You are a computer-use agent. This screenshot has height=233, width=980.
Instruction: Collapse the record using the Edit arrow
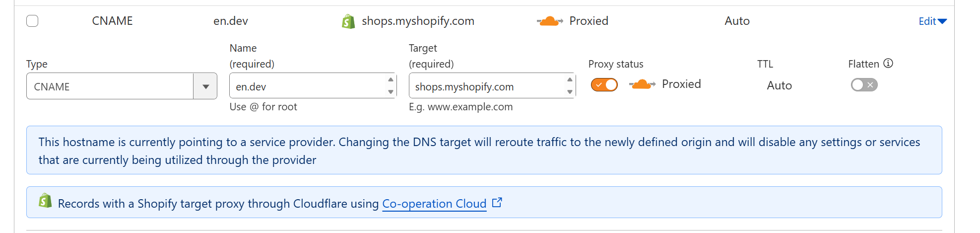[x=942, y=21]
